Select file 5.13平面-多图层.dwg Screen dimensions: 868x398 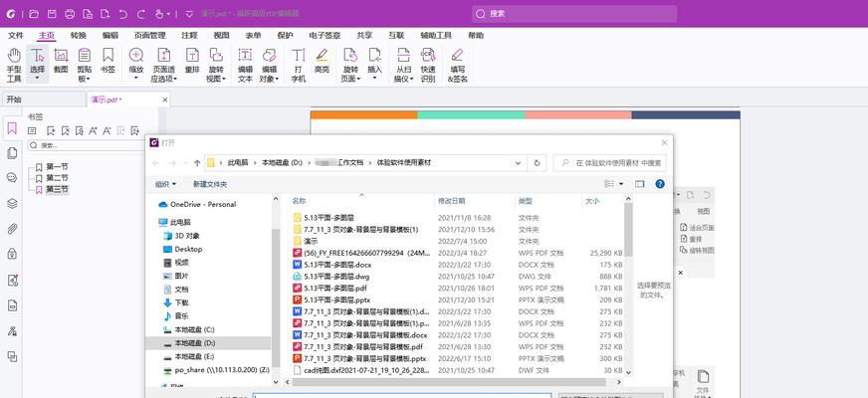(336, 277)
